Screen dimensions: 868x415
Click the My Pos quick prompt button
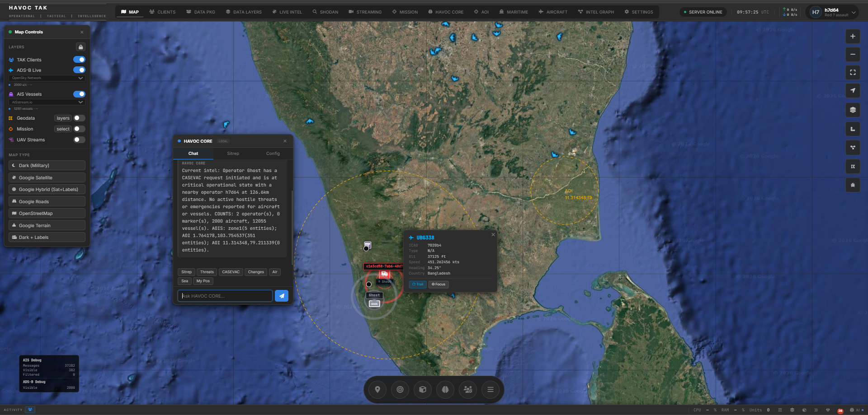point(203,281)
